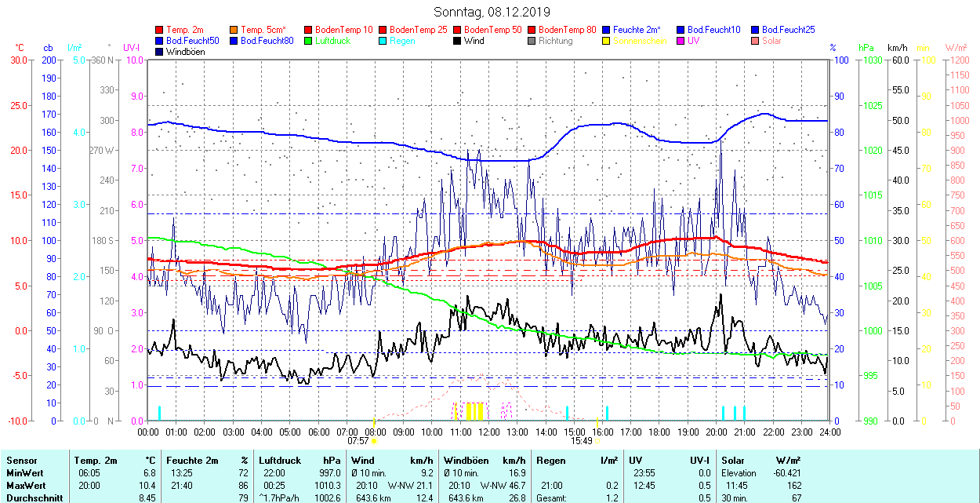The image size is (980, 503).
Task: Click the gray Richtung legend swatch
Action: [532, 41]
